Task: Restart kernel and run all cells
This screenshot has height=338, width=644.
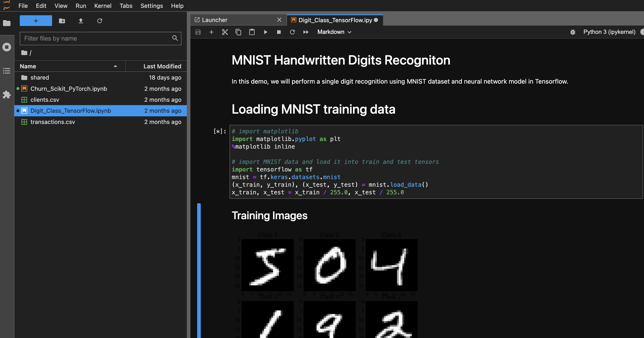Action: coord(306,32)
